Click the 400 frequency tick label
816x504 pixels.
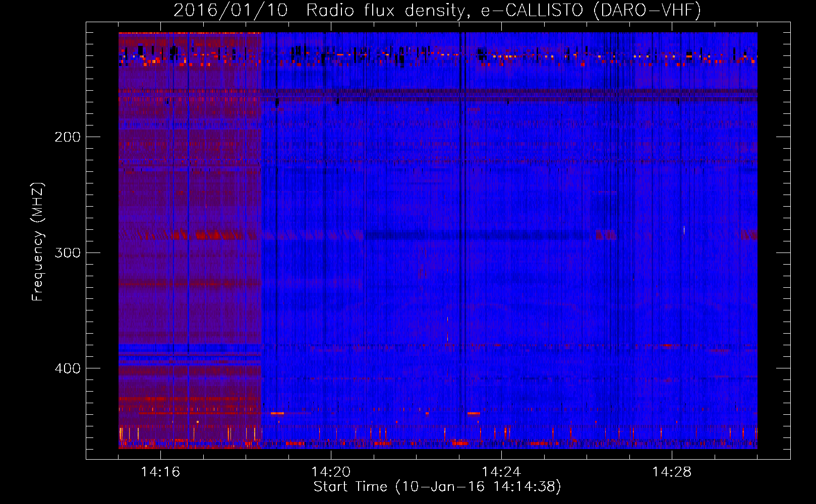68,368
